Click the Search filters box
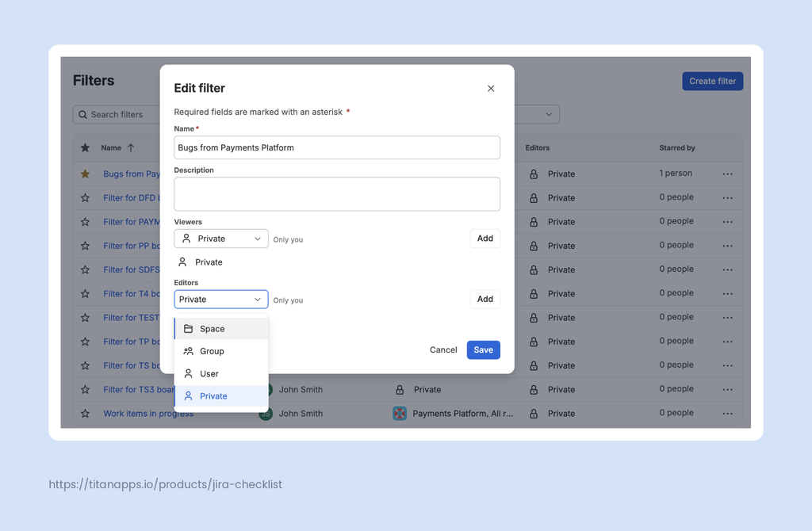Image resolution: width=812 pixels, height=531 pixels. tap(117, 114)
